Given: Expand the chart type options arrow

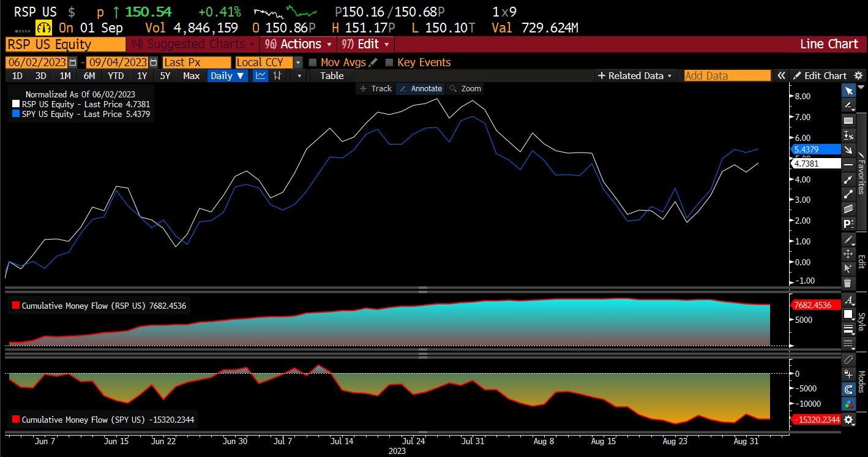Looking at the screenshot, I should coord(299,76).
